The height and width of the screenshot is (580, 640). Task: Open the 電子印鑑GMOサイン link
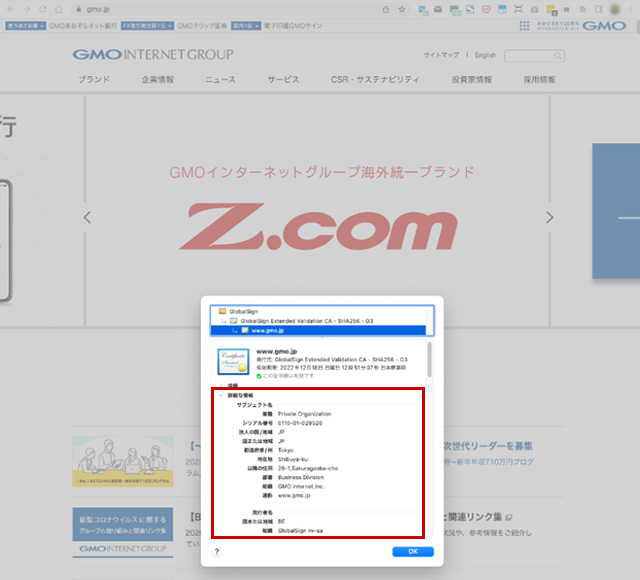point(293,26)
